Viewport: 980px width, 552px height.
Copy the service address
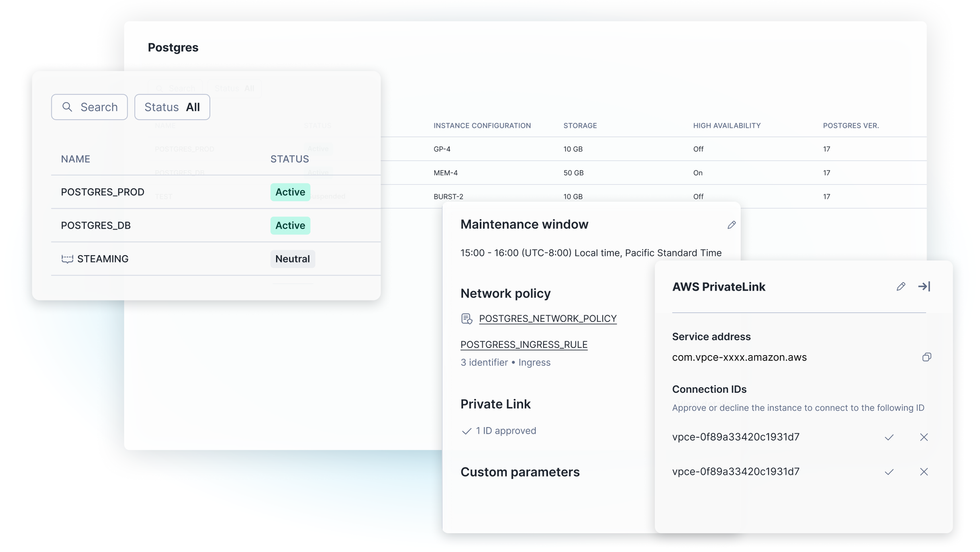tap(927, 357)
